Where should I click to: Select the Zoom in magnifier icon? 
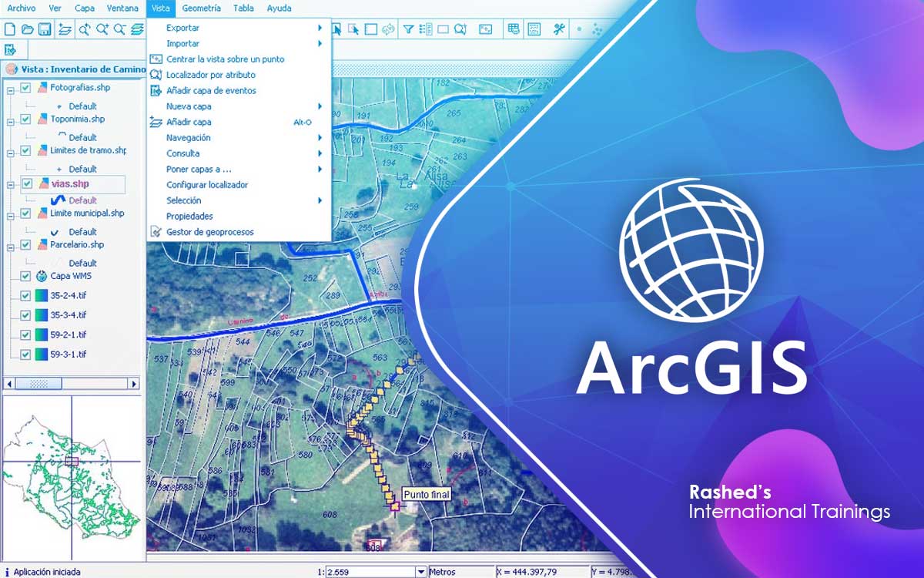(102, 29)
